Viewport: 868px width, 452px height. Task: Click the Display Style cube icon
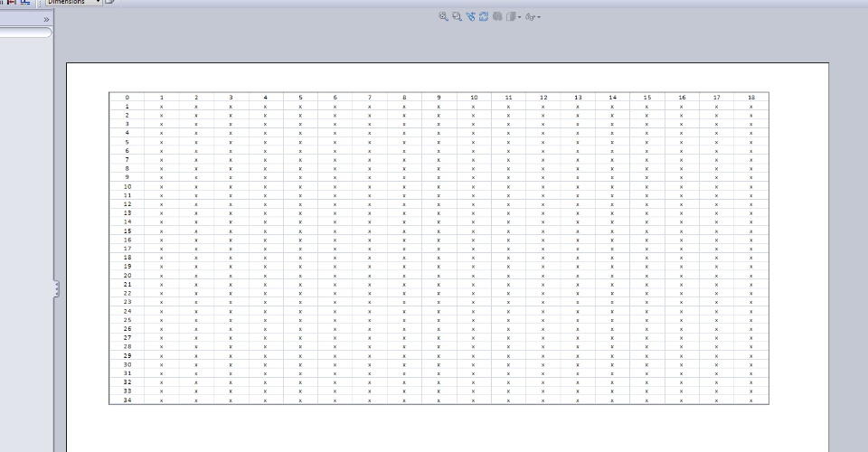(x=511, y=16)
